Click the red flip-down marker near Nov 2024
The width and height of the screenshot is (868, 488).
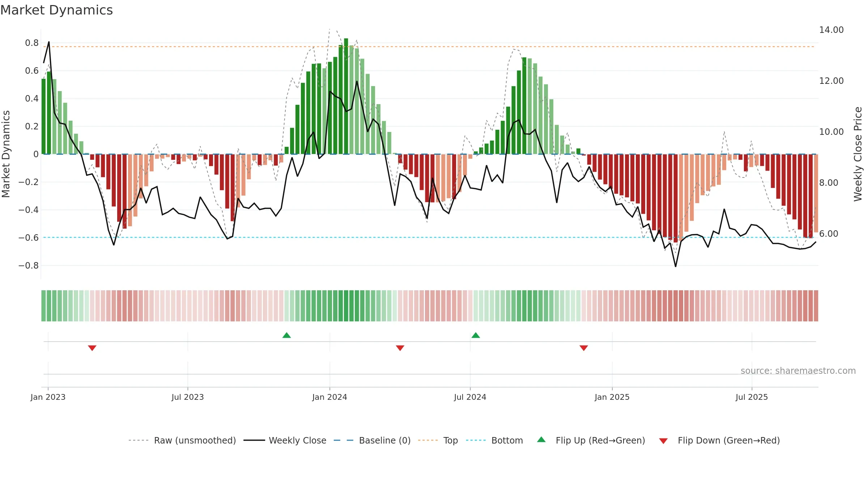coord(584,348)
